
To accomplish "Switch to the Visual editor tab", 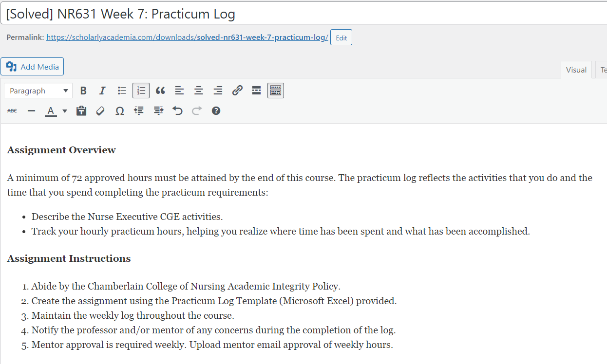I will tap(576, 70).
